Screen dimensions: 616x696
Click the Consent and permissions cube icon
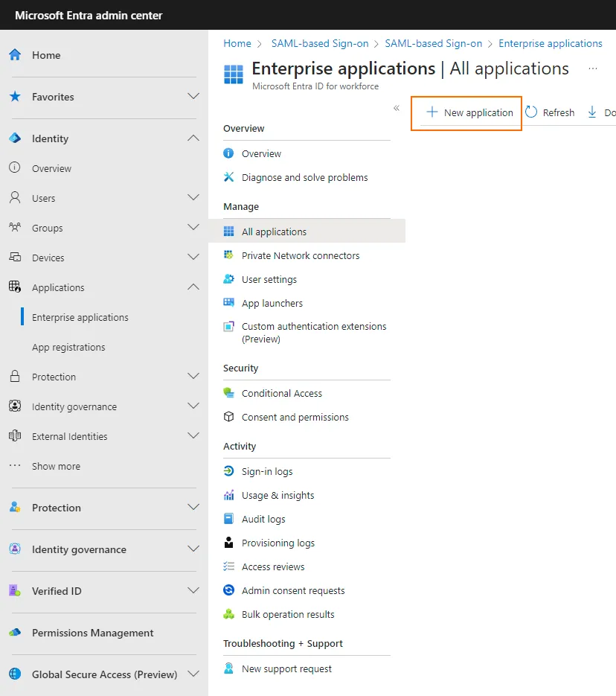(x=229, y=417)
